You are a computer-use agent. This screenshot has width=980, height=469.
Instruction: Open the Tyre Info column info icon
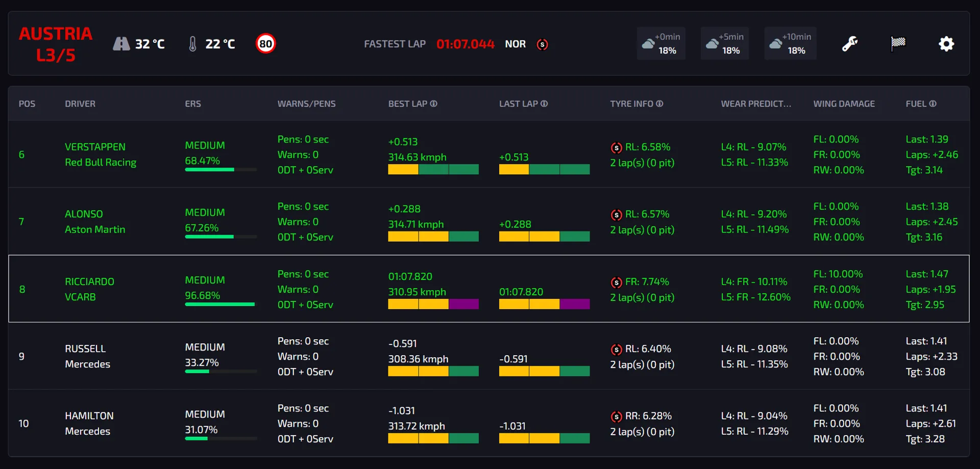click(x=660, y=104)
